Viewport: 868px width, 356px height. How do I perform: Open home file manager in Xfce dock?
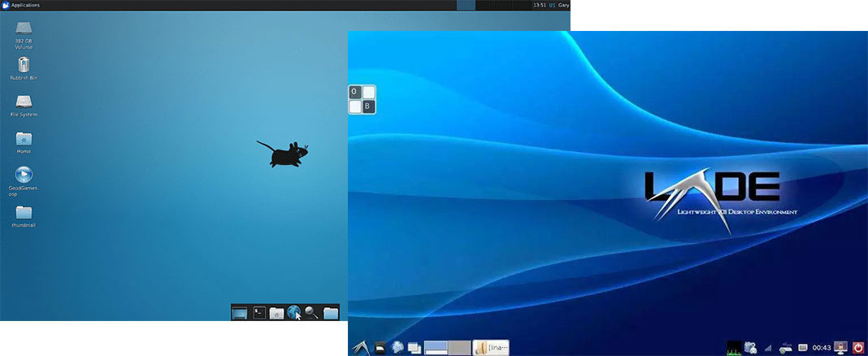click(277, 313)
